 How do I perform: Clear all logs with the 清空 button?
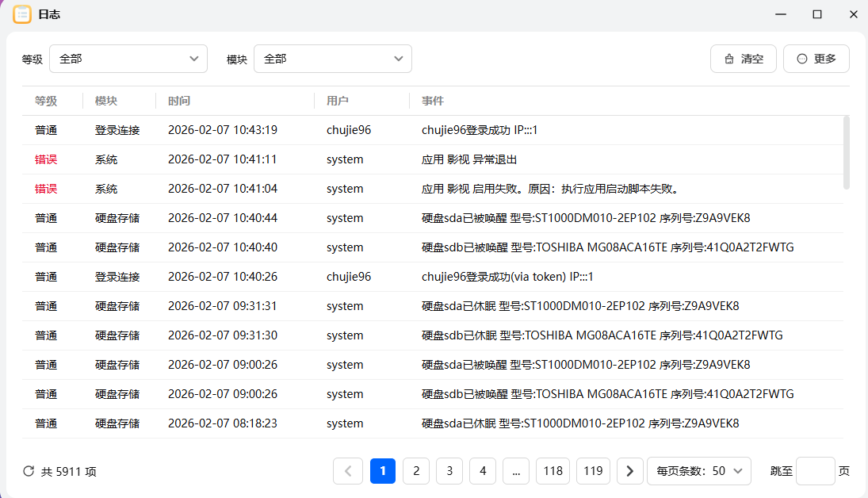tap(743, 58)
